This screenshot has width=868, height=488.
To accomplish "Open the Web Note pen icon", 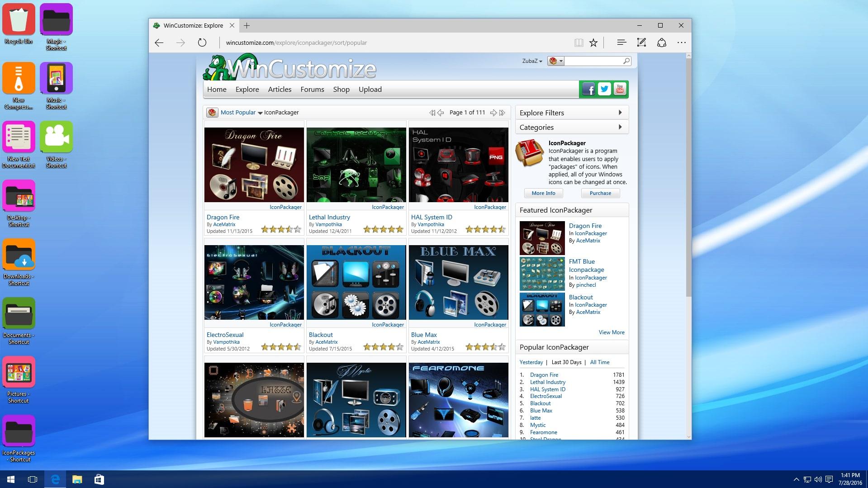I will click(641, 43).
